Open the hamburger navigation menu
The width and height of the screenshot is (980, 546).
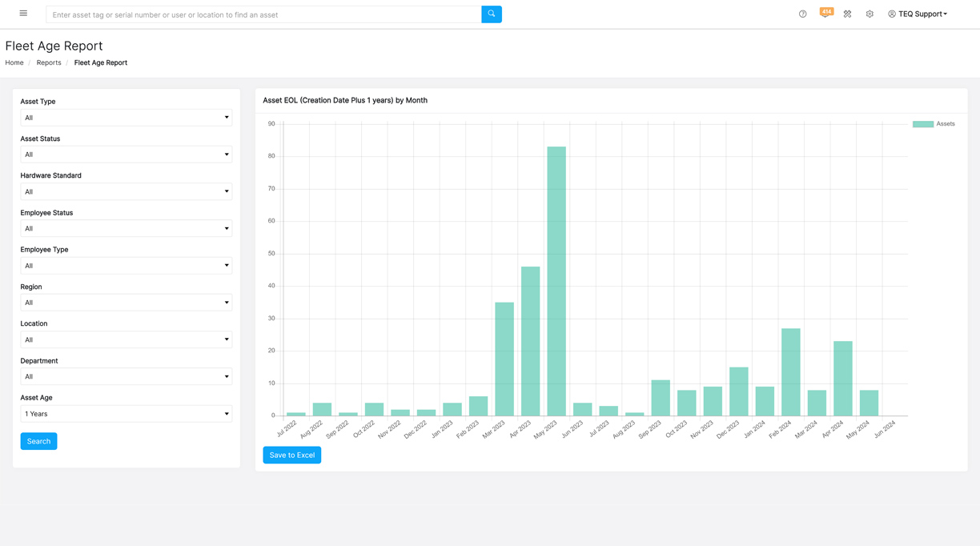[x=23, y=14]
